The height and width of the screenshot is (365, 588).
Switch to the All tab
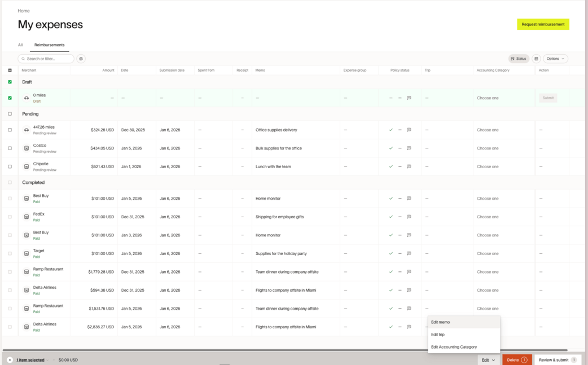click(20, 45)
